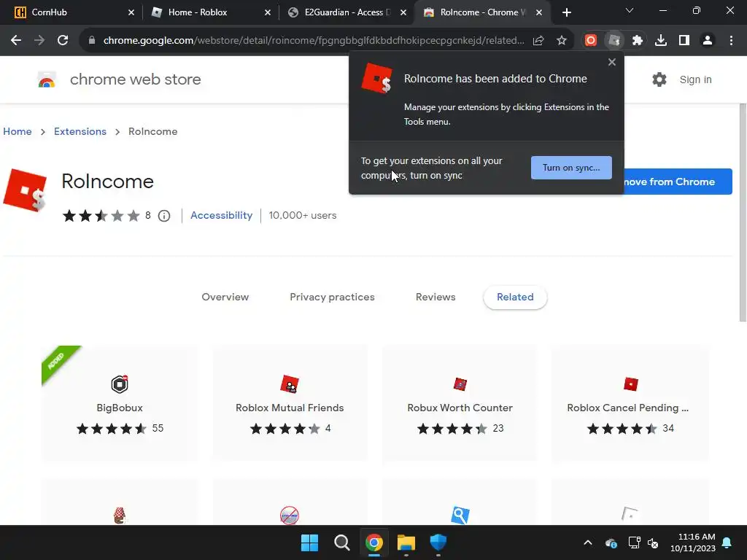The height and width of the screenshot is (560, 747).
Task: Go to Home breadcrumb link
Action: pos(18,131)
